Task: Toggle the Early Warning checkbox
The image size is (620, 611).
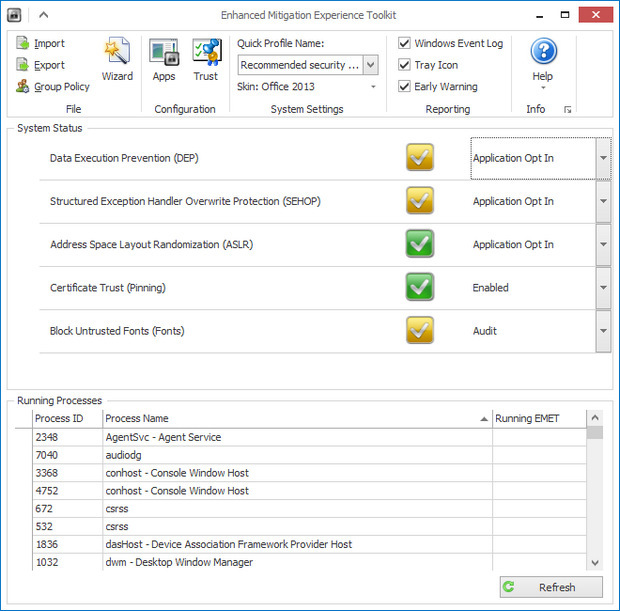Action: pyautogui.click(x=404, y=86)
